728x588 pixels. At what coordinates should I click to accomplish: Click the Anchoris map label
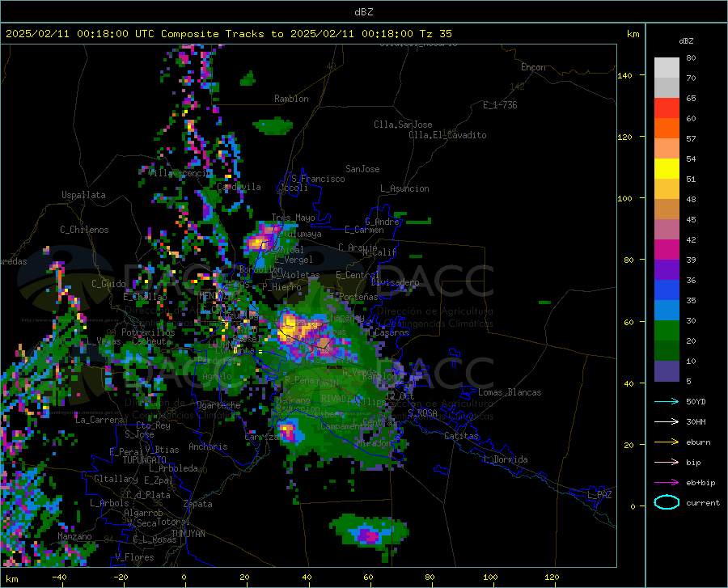pos(208,447)
